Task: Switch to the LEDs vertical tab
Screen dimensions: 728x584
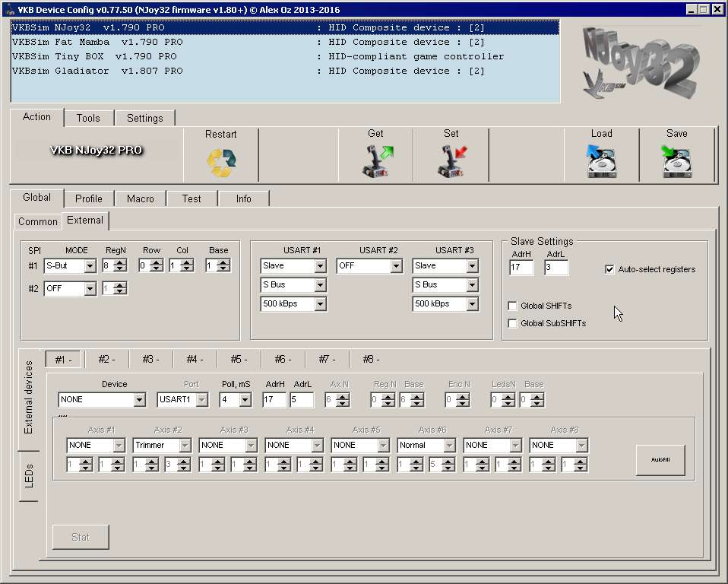Action: (29, 476)
